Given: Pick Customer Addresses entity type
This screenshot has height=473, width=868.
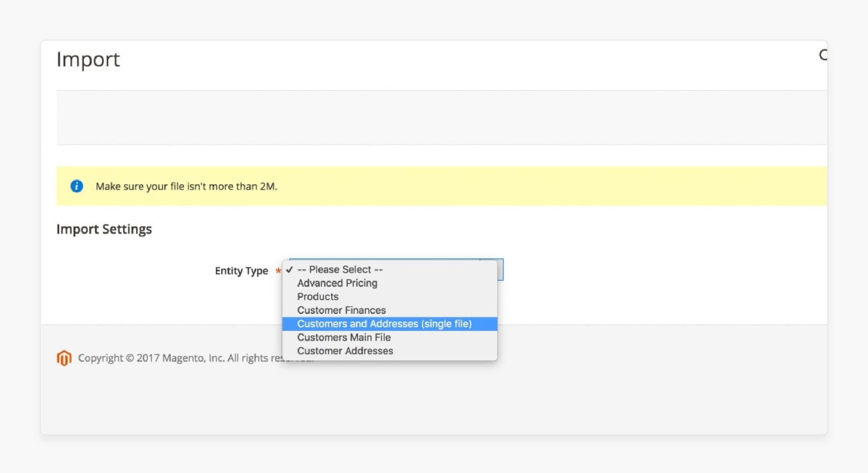Looking at the screenshot, I should [389, 351].
